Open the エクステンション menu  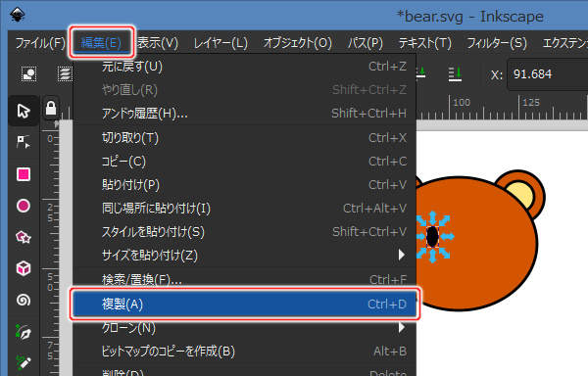[x=565, y=43]
